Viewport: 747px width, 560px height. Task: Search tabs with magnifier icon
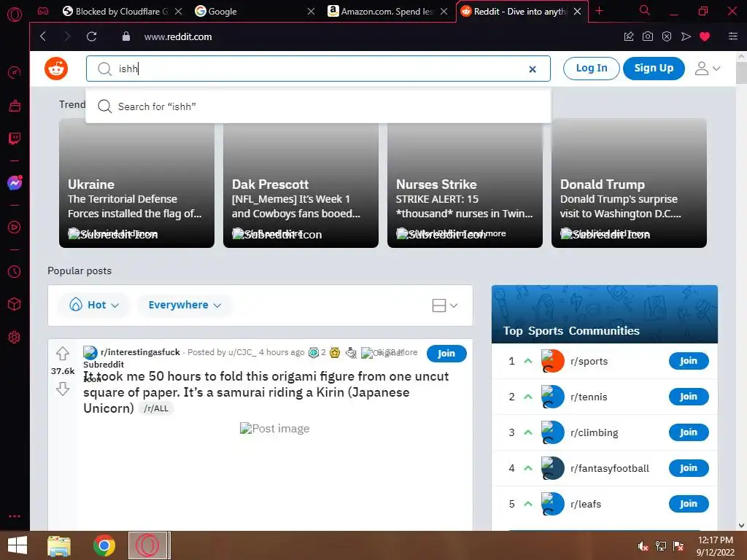(645, 10)
